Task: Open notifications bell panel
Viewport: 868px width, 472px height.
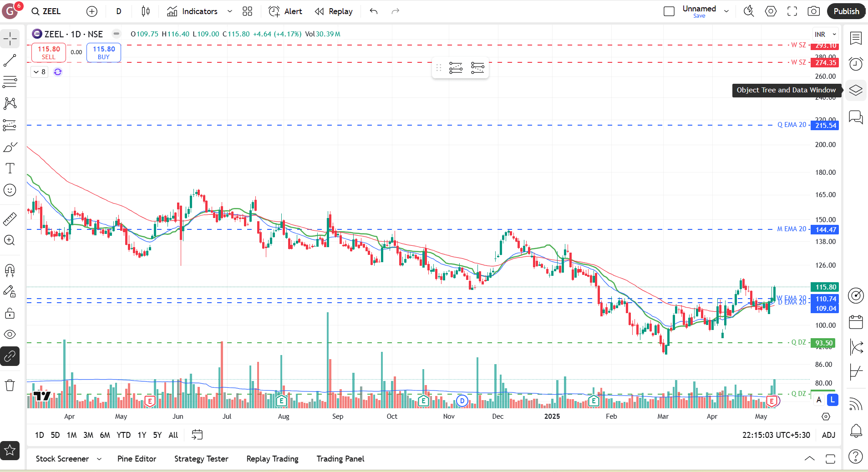Action: click(x=856, y=431)
